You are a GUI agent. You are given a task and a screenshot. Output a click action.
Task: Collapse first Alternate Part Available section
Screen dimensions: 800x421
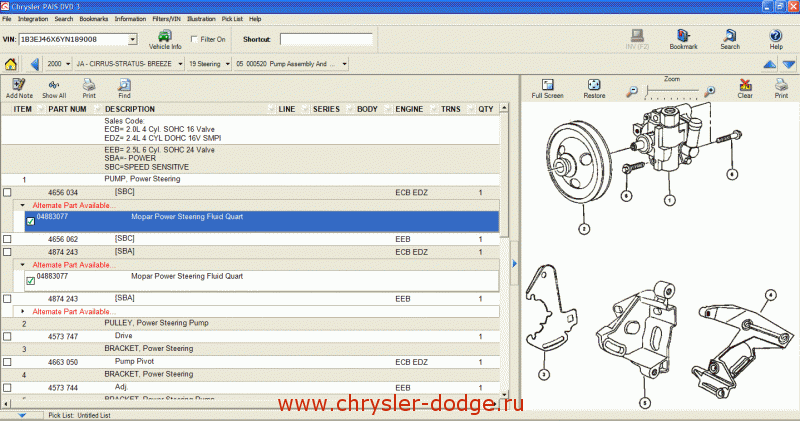pyautogui.click(x=22, y=205)
